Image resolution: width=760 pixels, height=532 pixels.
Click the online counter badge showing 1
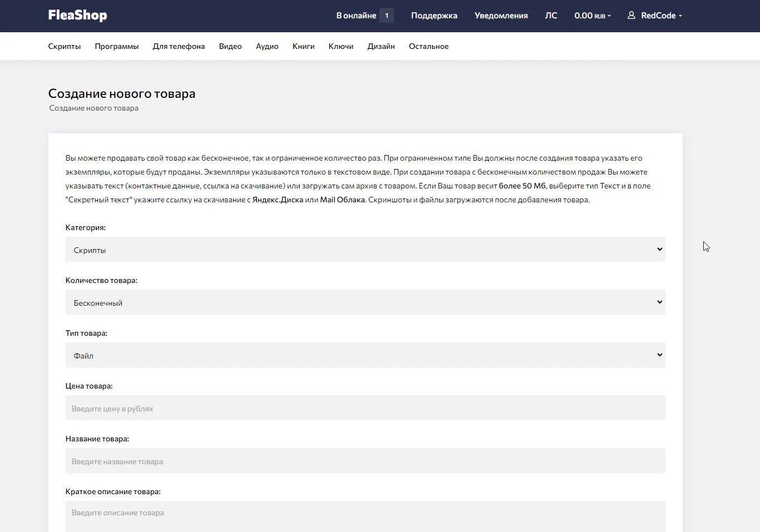[x=387, y=16]
